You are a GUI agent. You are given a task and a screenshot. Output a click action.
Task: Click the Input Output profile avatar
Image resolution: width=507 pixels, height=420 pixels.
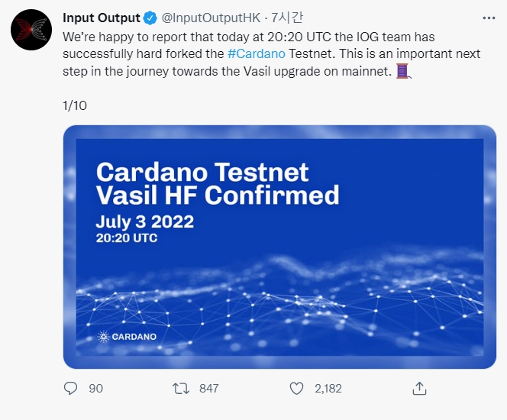point(31,31)
